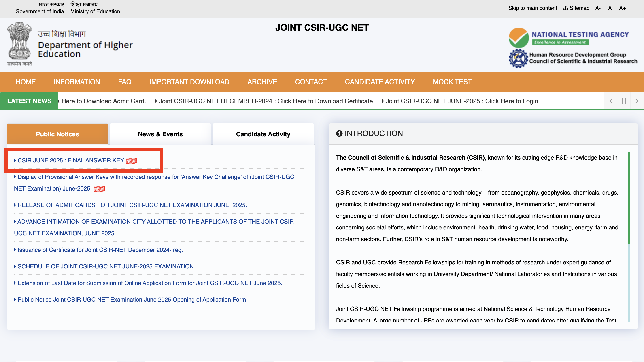Image resolution: width=644 pixels, height=362 pixels.
Task: Pause the scrolling latest news ticker
Action: (x=624, y=101)
